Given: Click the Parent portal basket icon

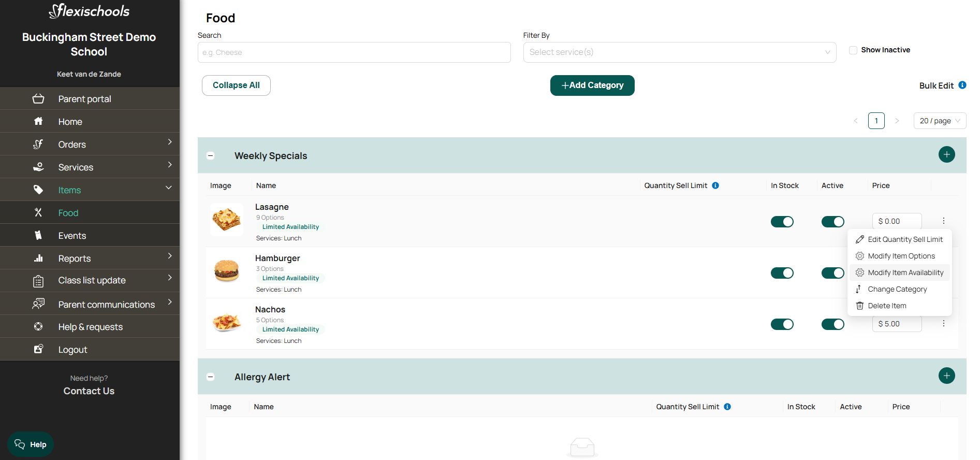Looking at the screenshot, I should [38, 98].
